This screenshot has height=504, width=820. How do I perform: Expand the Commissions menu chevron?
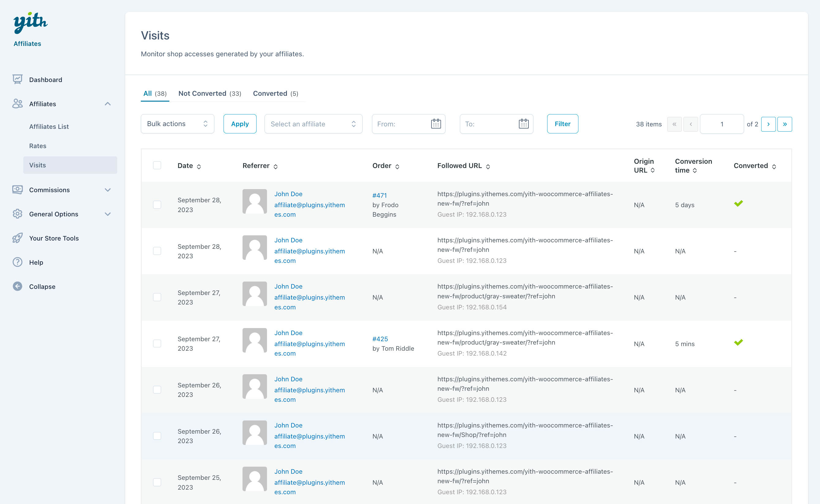pyautogui.click(x=108, y=190)
